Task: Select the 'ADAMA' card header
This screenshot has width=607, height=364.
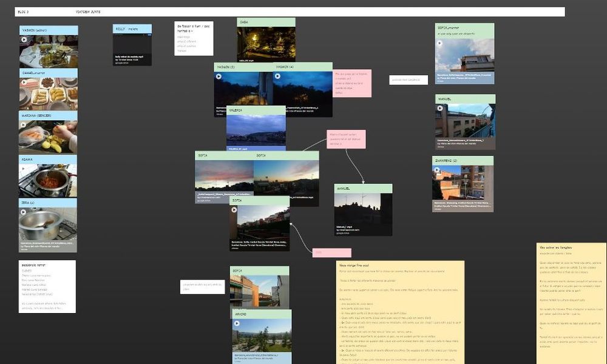Action: pyautogui.click(x=47, y=160)
